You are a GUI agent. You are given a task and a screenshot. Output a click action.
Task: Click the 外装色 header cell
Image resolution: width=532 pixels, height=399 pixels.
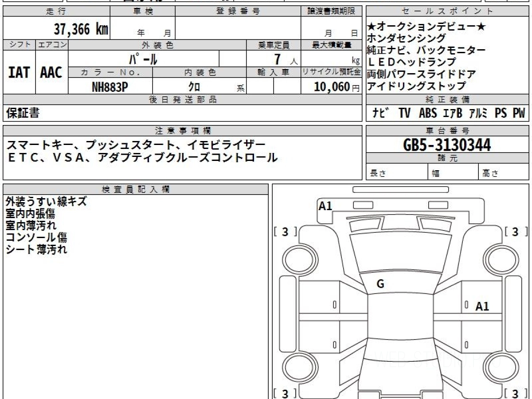(x=157, y=45)
